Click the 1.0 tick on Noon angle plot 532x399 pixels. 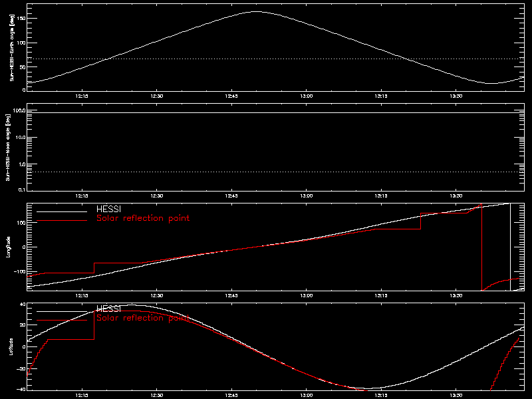21,164
